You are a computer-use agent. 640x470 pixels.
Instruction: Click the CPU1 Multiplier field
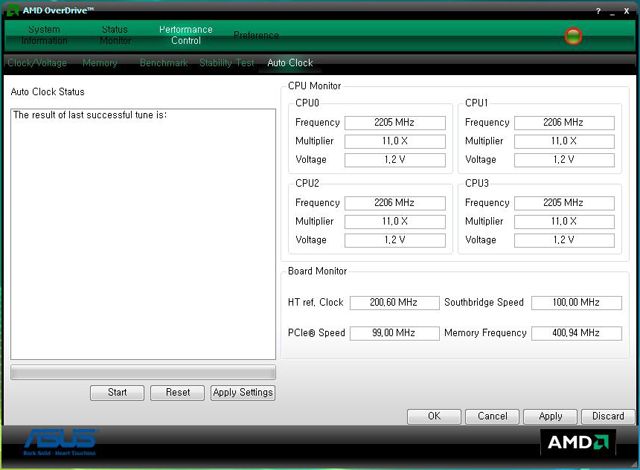564,142
